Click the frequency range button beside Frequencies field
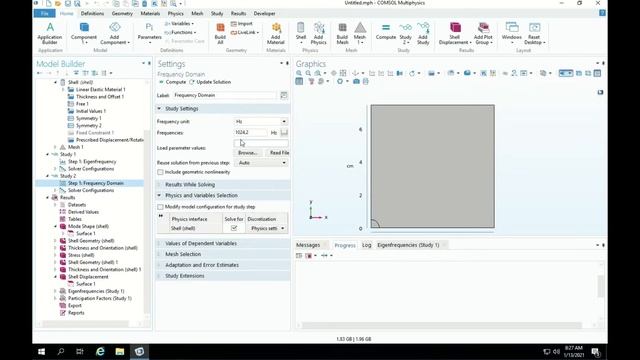Image resolution: width=640 pixels, height=360 pixels. 284,132
